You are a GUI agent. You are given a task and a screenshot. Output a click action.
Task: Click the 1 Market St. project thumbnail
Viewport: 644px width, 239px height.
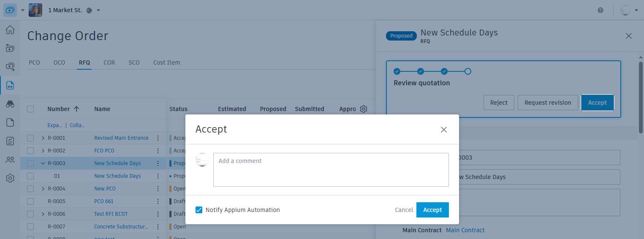(x=35, y=10)
